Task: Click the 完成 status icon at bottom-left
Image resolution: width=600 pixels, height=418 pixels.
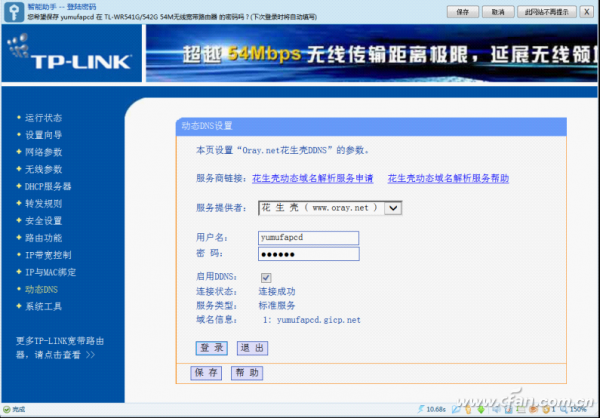Action: (7, 409)
